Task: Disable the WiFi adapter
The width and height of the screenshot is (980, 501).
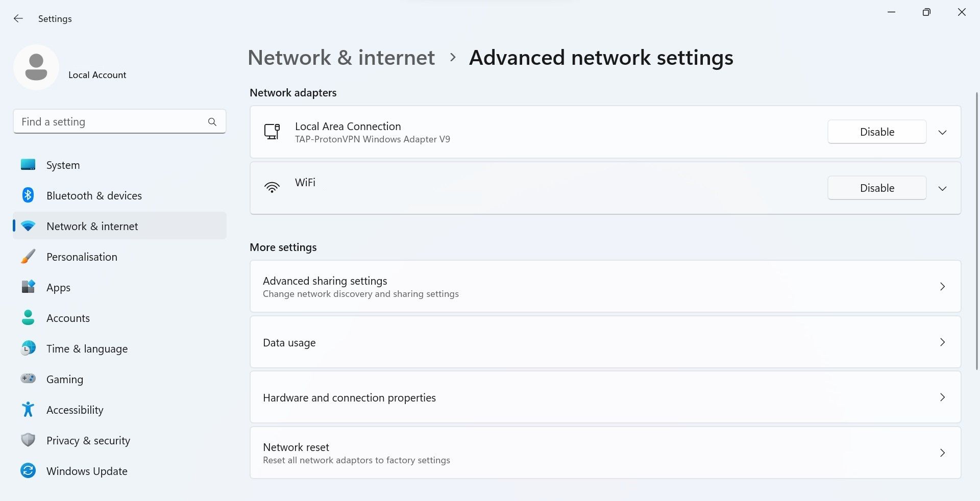Action: tap(876, 188)
